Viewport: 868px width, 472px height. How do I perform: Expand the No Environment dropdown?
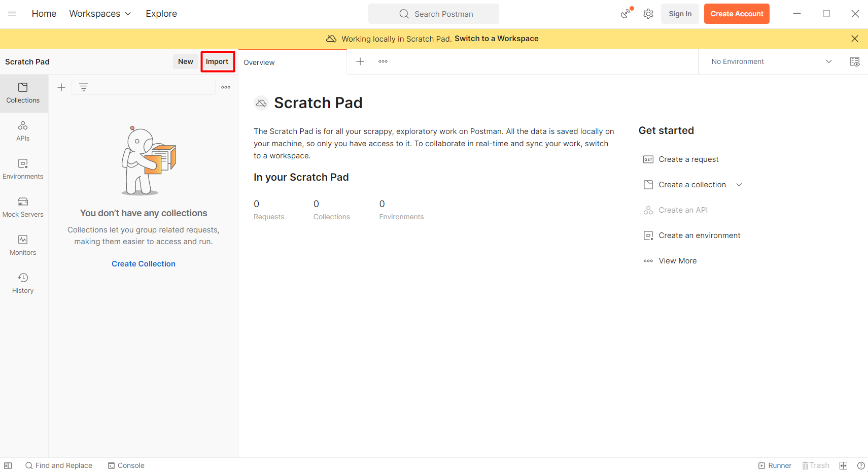(x=771, y=61)
